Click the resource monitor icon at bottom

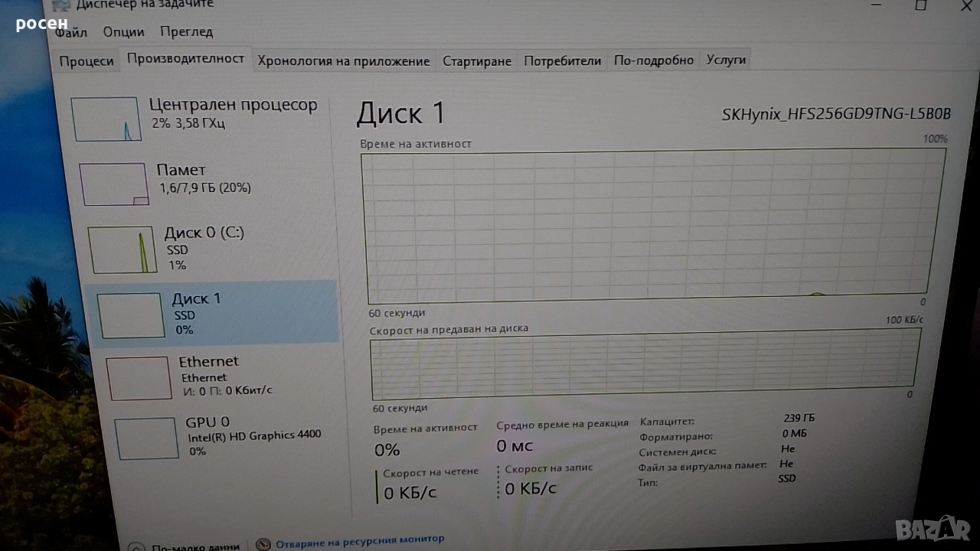coord(263,543)
